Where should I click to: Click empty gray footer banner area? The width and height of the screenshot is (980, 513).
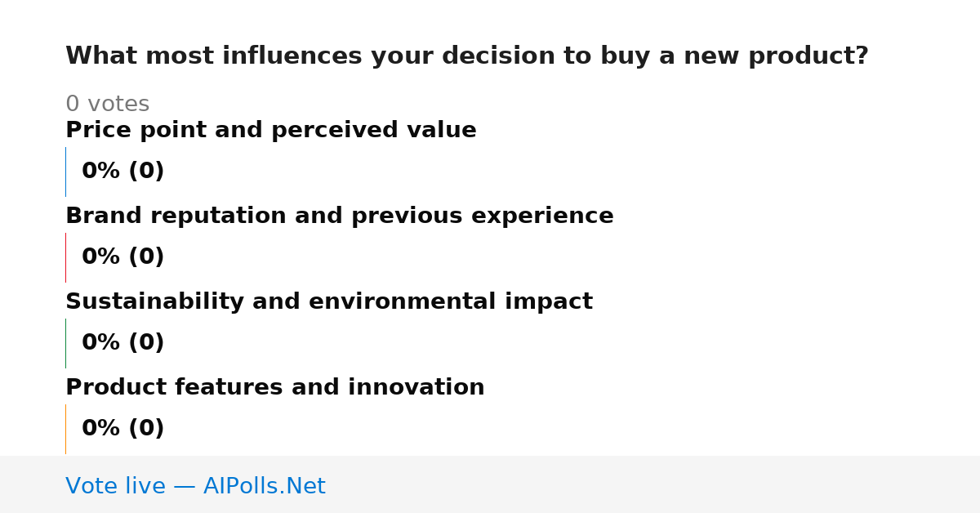pos(653,484)
